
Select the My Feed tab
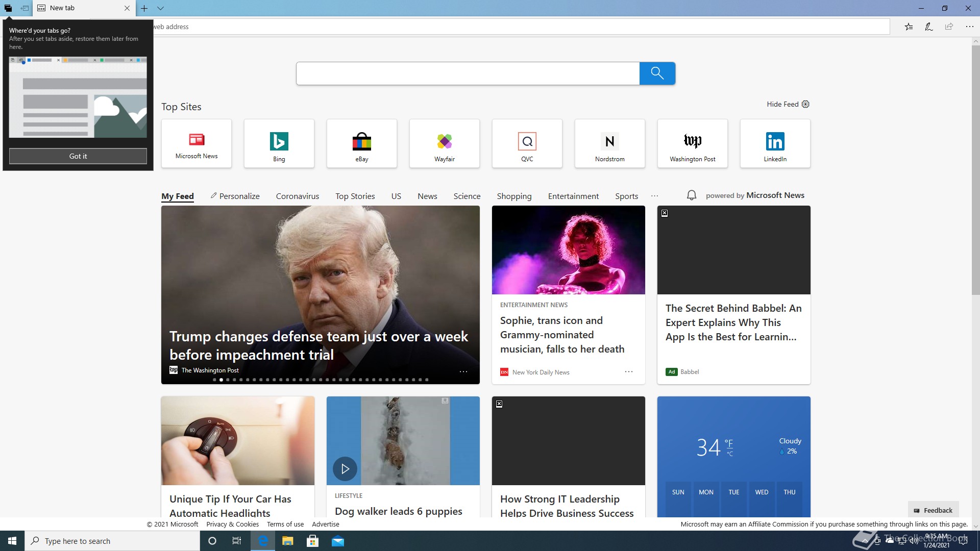(x=178, y=196)
